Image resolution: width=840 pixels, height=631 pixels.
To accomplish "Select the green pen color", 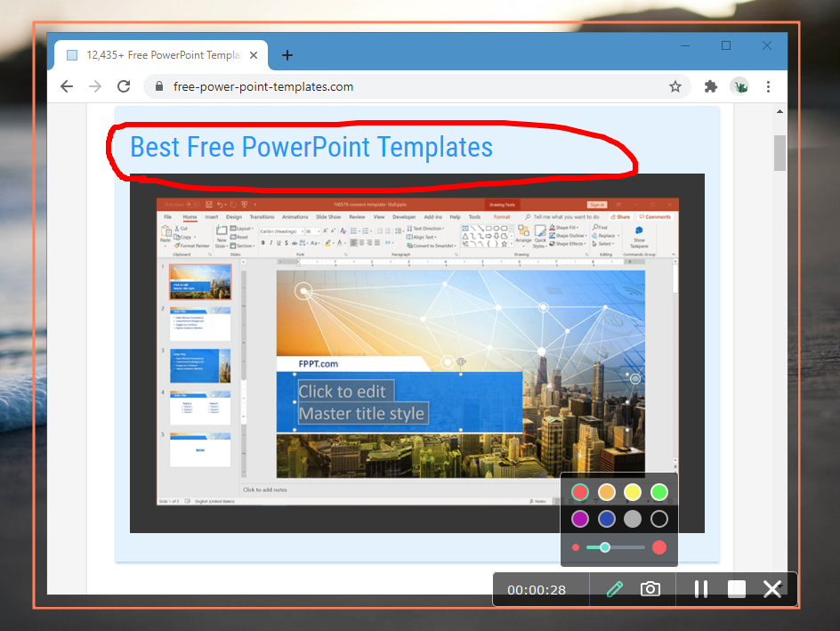I will [x=658, y=492].
